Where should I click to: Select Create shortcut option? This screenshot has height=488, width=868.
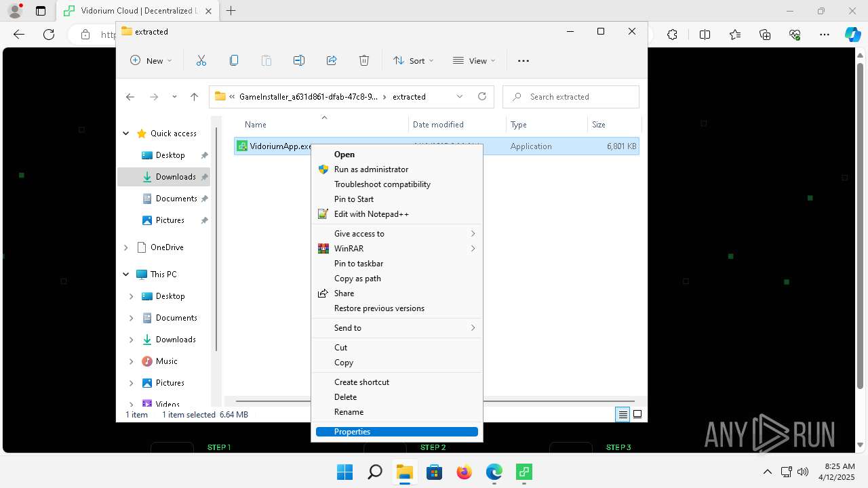coord(397,382)
